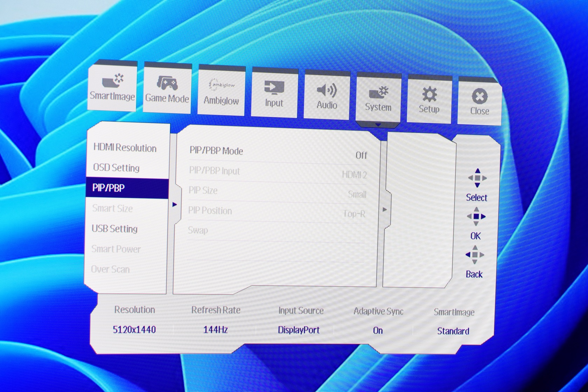This screenshot has height=392, width=588.
Task: Close the OSD with the X icon
Action: click(479, 96)
